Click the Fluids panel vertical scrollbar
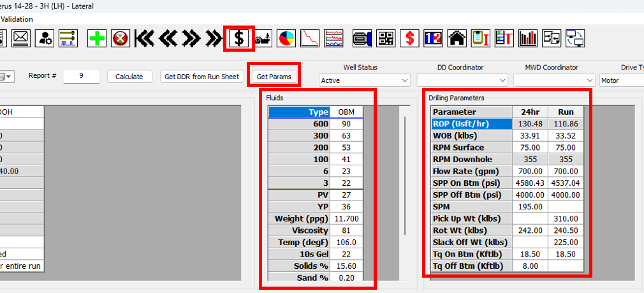This screenshot has width=644, height=293. pyautogui.click(x=405, y=192)
